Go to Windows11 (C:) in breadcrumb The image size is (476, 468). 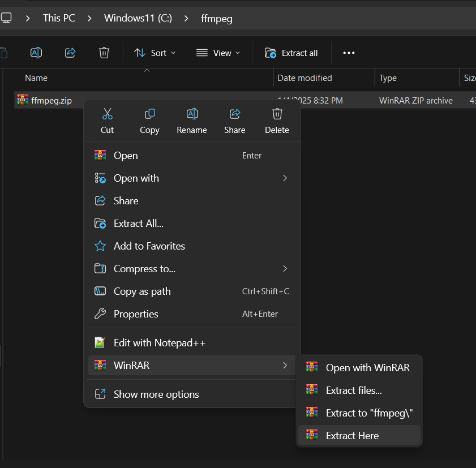pyautogui.click(x=138, y=18)
